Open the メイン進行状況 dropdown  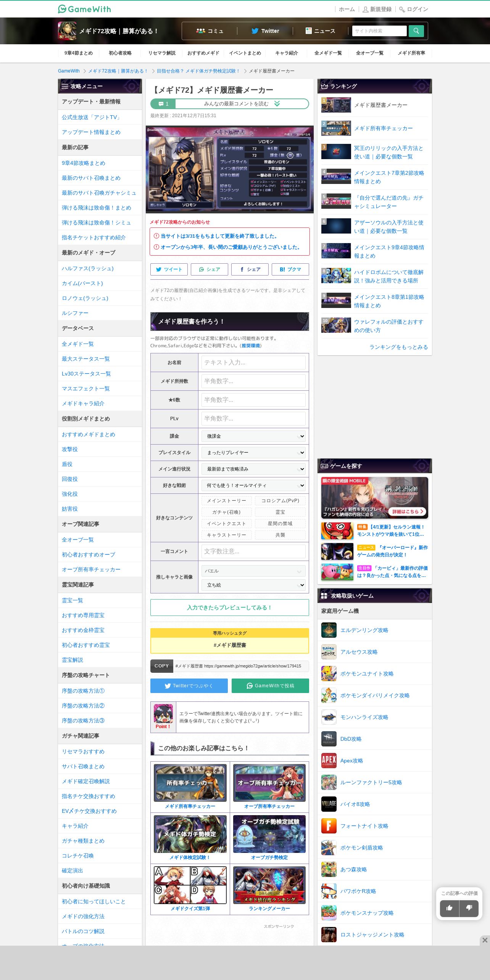(x=253, y=469)
